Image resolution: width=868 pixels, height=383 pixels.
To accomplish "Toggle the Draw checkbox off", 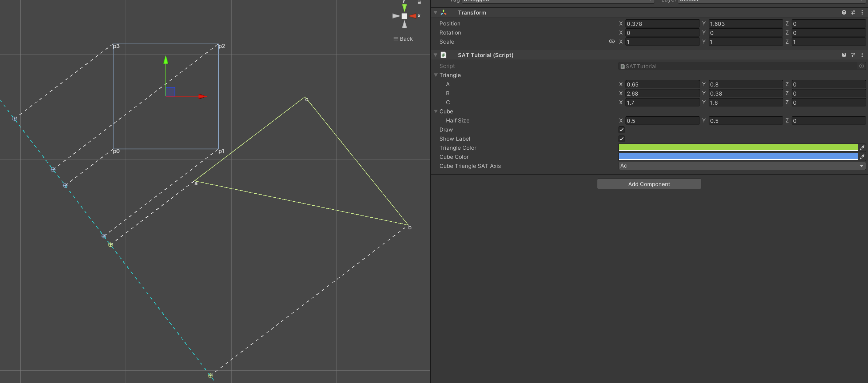I will [621, 129].
